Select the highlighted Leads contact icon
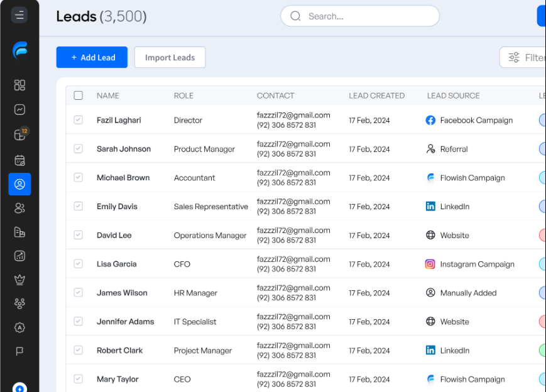 tap(19, 185)
